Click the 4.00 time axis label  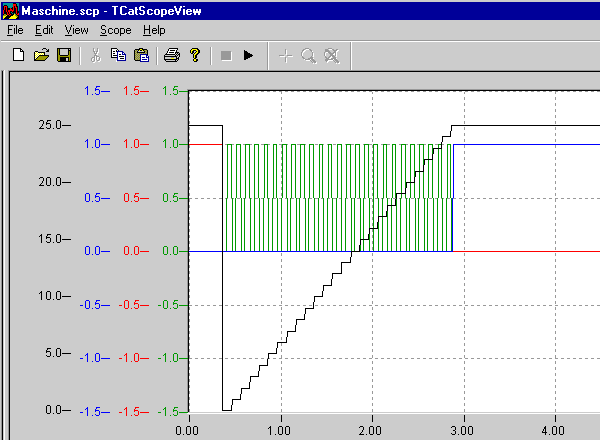553,431
